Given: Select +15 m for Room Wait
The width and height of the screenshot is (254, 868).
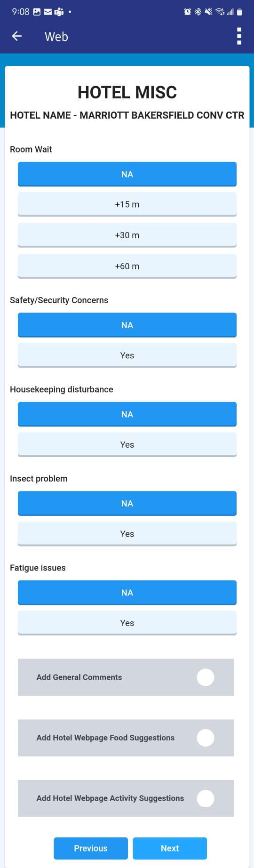Looking at the screenshot, I should tap(127, 204).
